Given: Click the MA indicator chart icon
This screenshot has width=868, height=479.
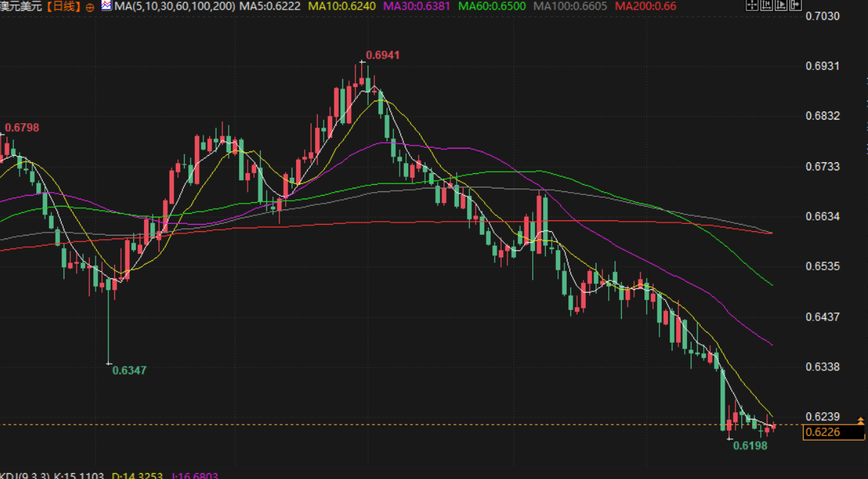Looking at the screenshot, I should click(x=106, y=6).
